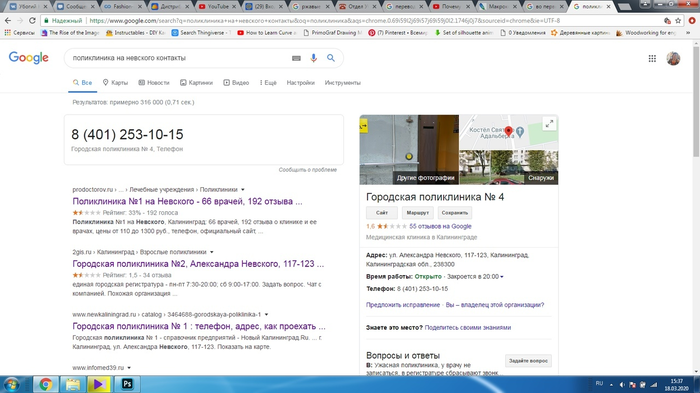Click Вы – владелец этой организации link
The height and width of the screenshot is (393, 700).
click(495, 305)
